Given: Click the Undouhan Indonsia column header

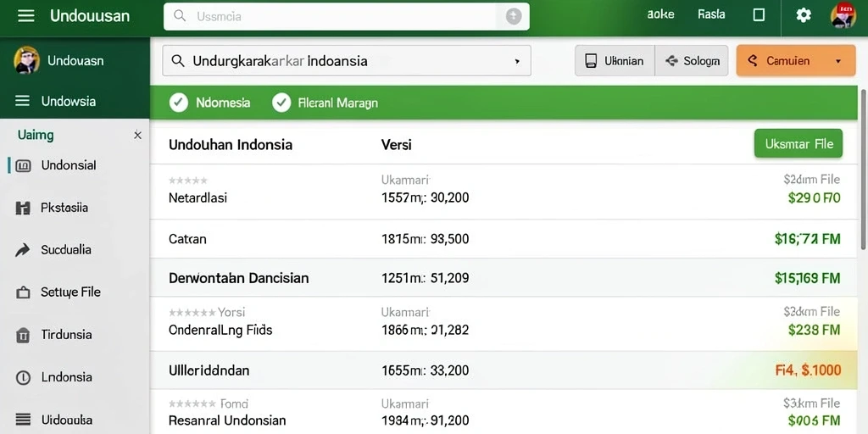Looking at the screenshot, I should [x=231, y=145].
